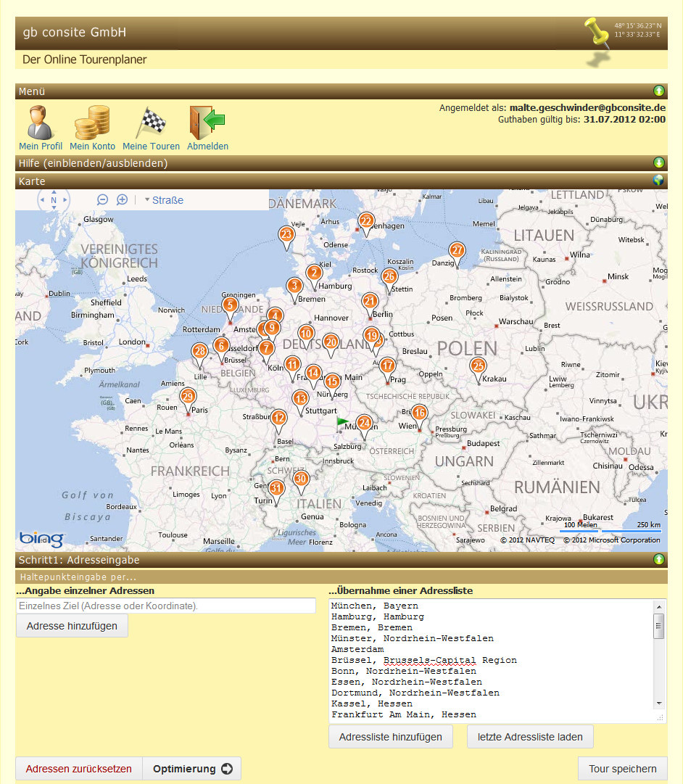Screen dimensions: 683x784
Task: Start the Optimierung button
Action: (x=192, y=769)
